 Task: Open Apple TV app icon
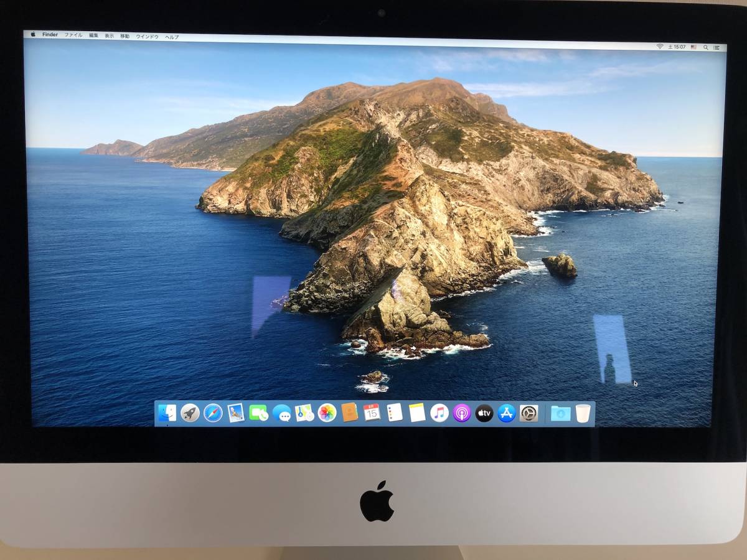(x=484, y=413)
